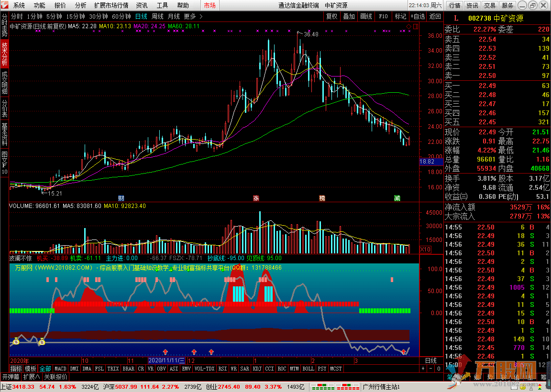Click the 广州行情主站1 server status text
Screen dimensions: 551x392
[x=382, y=387]
